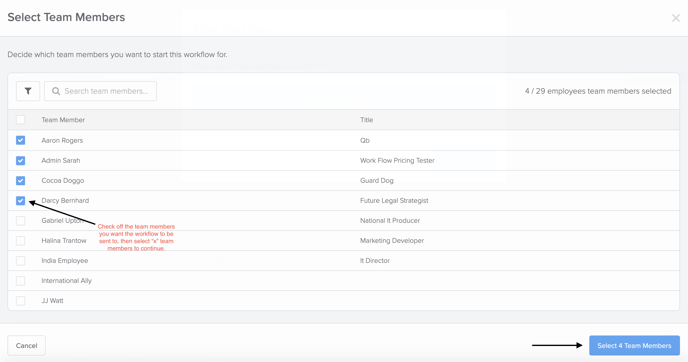
Task: Click the It Director title
Action: tap(375, 261)
